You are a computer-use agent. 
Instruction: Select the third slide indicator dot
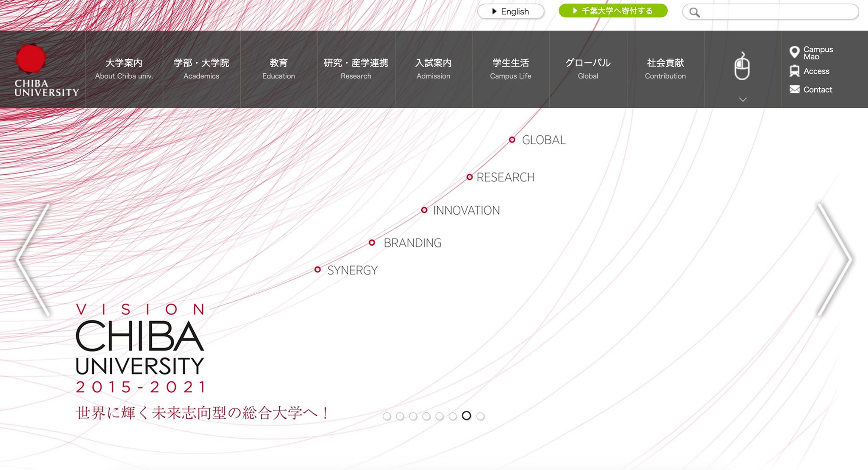click(413, 416)
